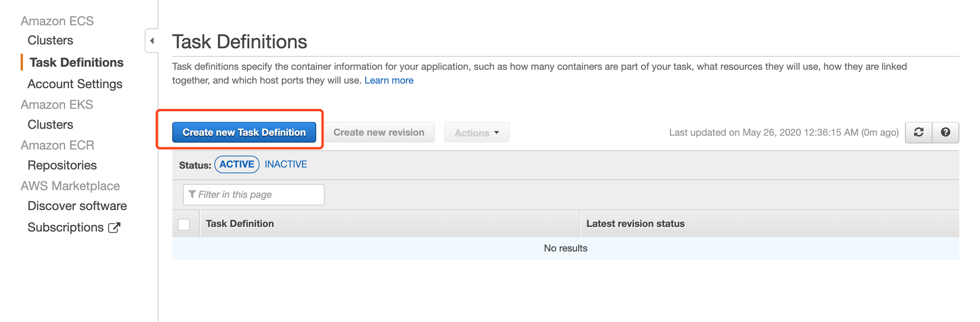Open Discover software in sidebar
Screen dimensions: 980x322
pyautogui.click(x=77, y=206)
